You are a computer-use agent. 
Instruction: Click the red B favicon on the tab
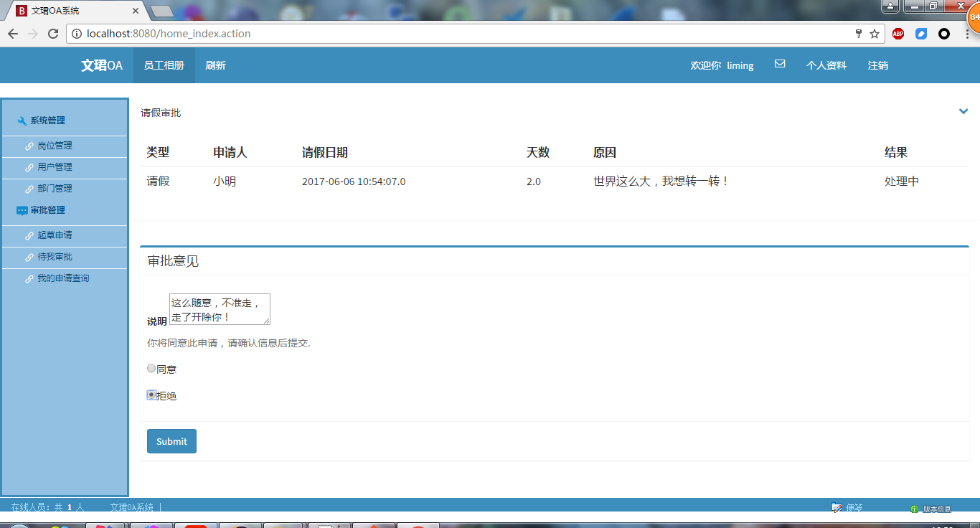[22, 11]
